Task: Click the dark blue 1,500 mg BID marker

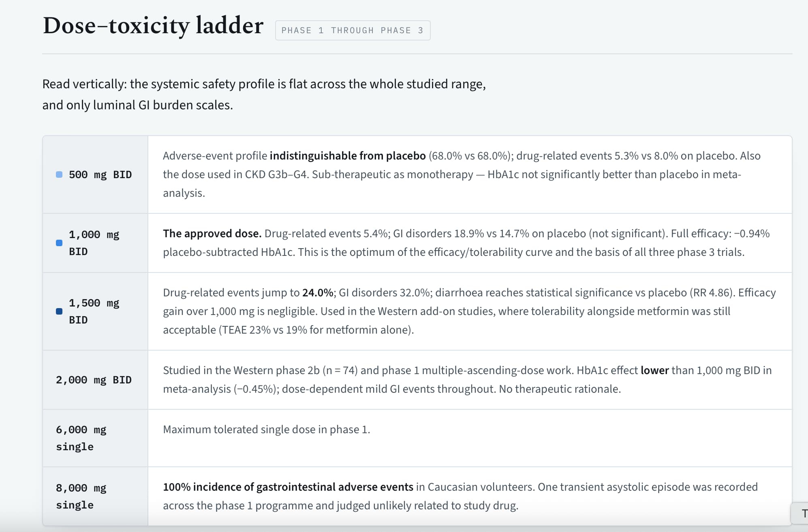Action: click(59, 311)
